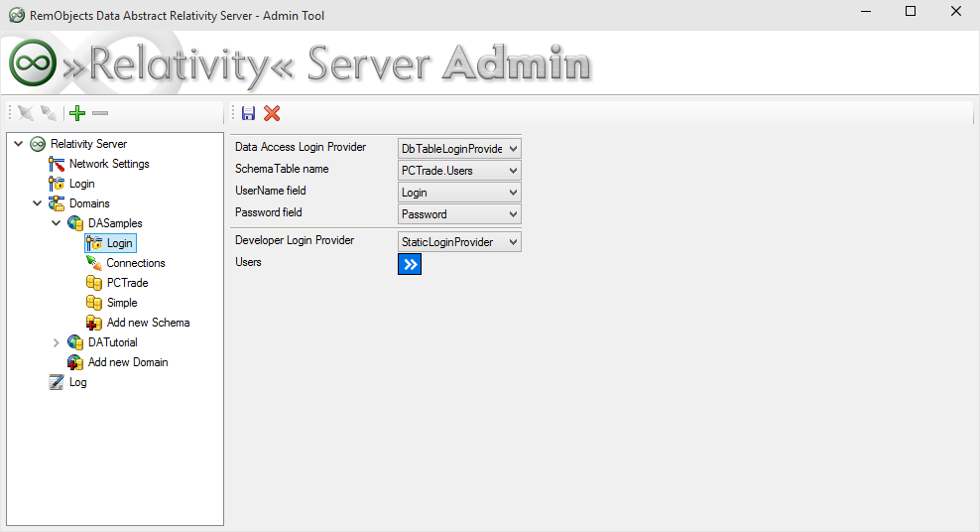The height and width of the screenshot is (532, 980).
Task: Collapse the Domains tree node
Action: pos(38,203)
